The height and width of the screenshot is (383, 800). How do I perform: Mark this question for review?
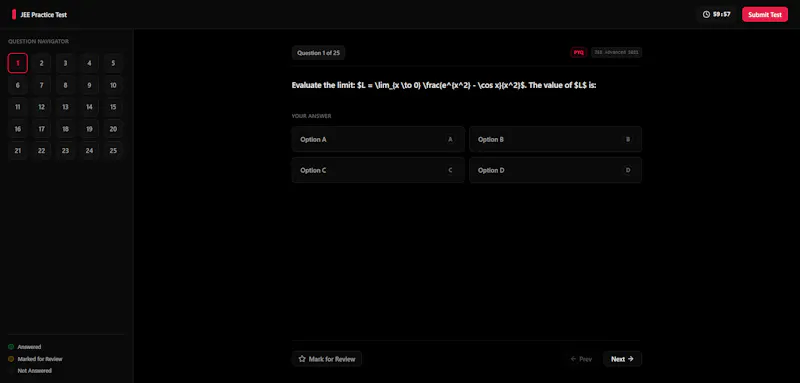click(x=327, y=359)
